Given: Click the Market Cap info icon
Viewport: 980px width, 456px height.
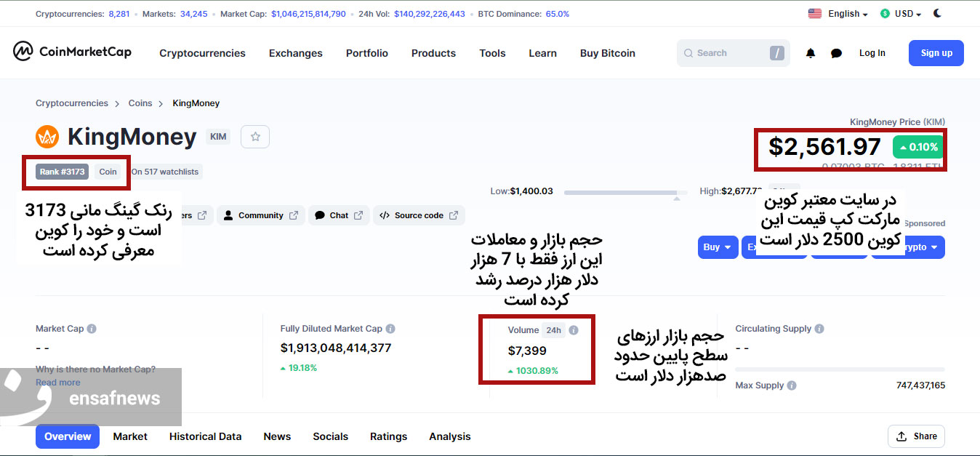Looking at the screenshot, I should tap(92, 329).
